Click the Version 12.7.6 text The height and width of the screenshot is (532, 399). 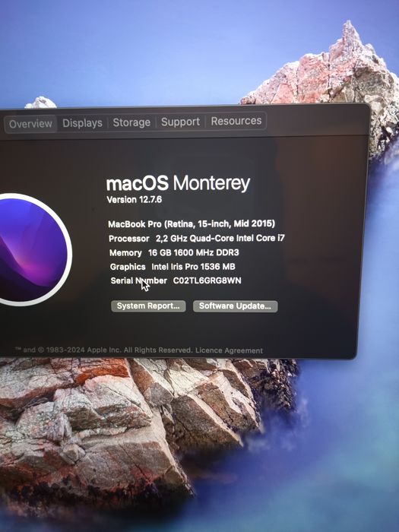[x=134, y=199]
